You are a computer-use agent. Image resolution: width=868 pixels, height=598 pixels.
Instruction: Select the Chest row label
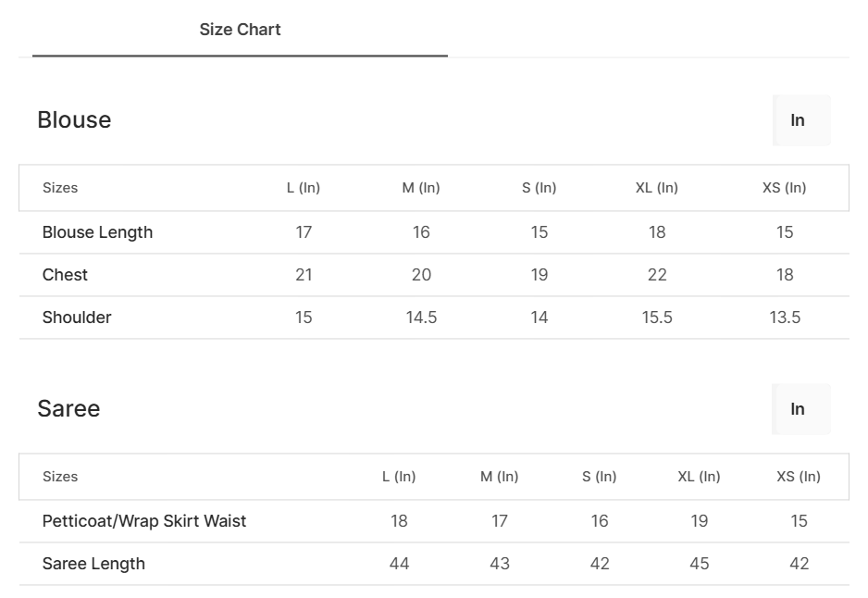coord(65,275)
